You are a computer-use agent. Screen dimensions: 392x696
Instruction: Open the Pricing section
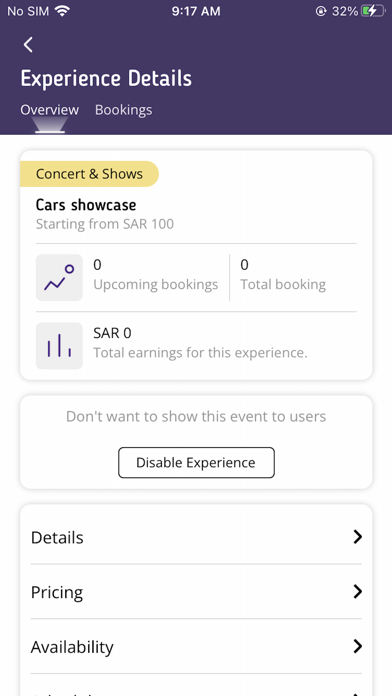[x=196, y=592]
